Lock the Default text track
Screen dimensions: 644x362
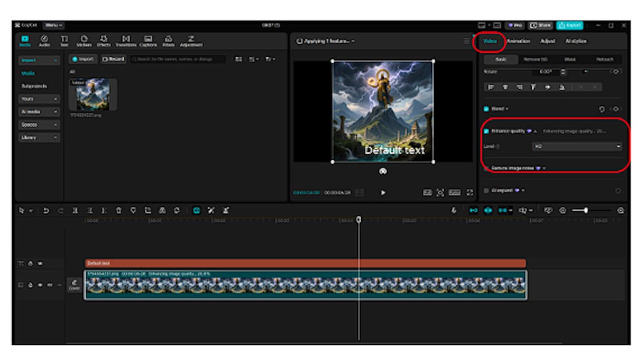(30, 263)
